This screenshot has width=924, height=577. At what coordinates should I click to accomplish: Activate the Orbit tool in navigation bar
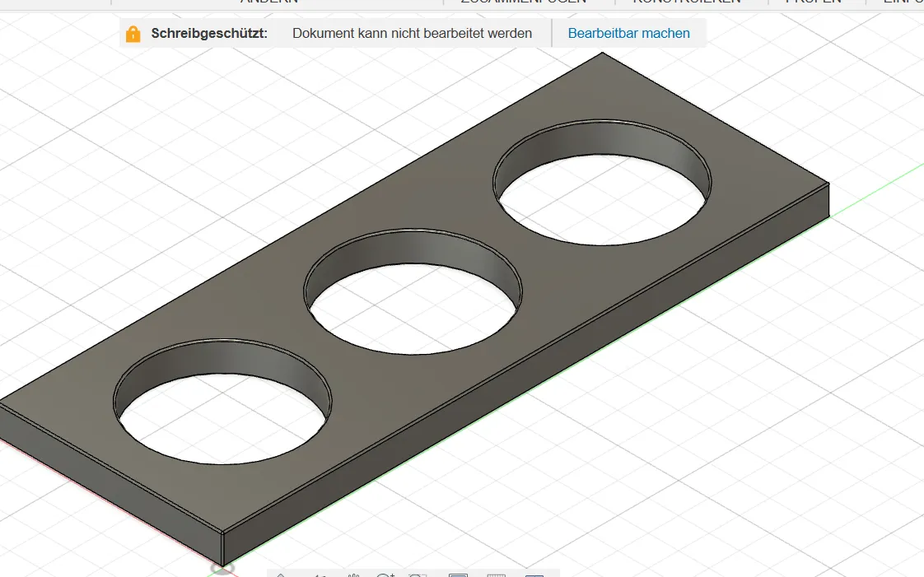pyautogui.click(x=281, y=575)
